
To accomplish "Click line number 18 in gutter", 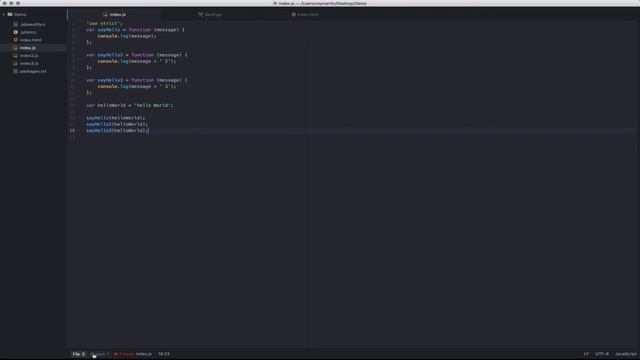I will click(x=72, y=131).
